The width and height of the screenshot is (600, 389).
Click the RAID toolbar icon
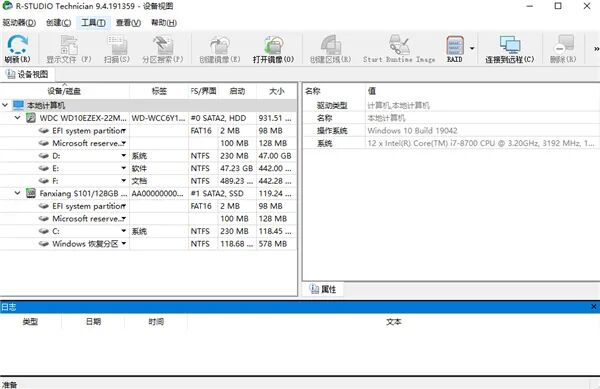tap(455, 49)
